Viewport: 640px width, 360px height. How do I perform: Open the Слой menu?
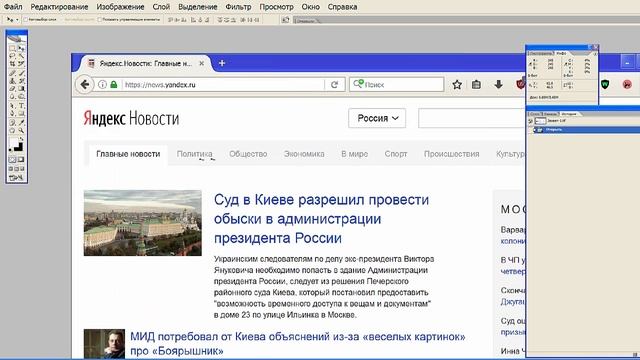(x=161, y=7)
